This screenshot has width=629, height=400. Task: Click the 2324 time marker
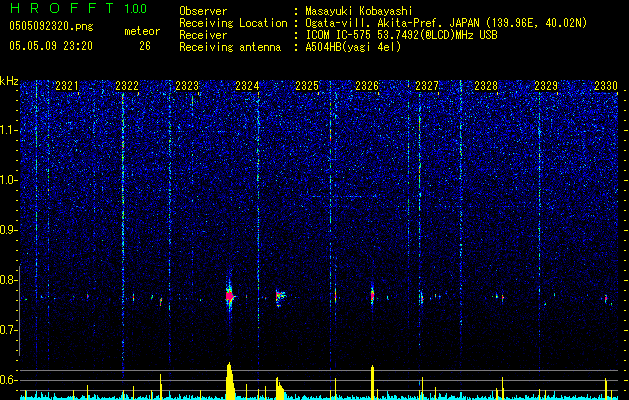pyautogui.click(x=247, y=86)
